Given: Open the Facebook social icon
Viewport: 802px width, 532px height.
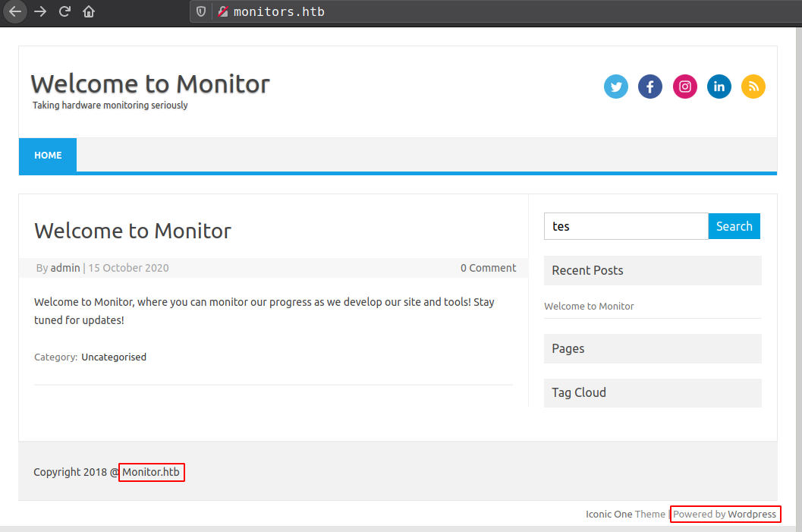Looking at the screenshot, I should tap(650, 87).
